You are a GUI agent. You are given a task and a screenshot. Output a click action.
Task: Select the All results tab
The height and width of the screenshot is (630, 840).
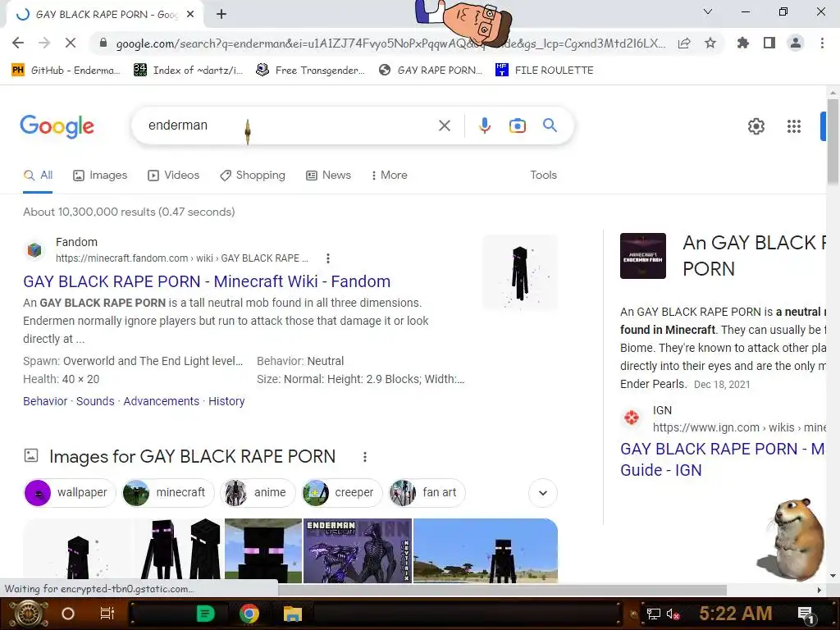(x=38, y=176)
